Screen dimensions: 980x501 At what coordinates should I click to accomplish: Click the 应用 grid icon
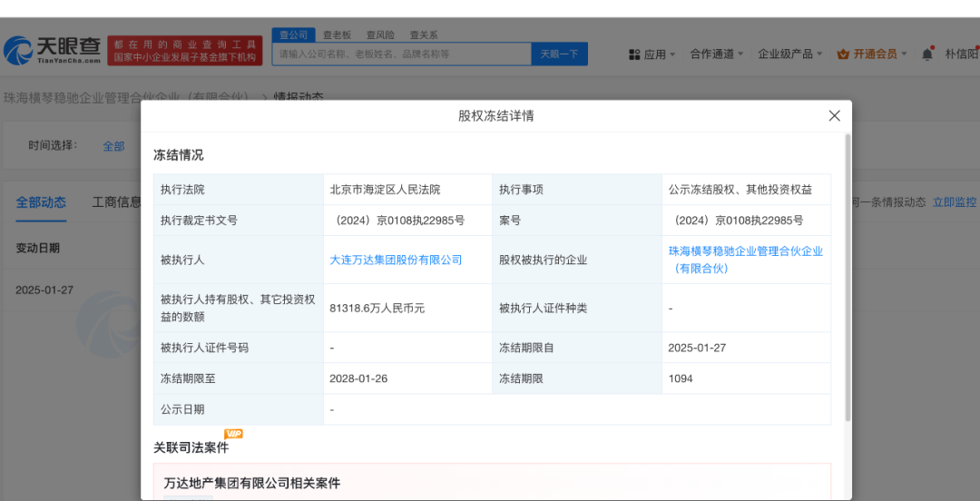click(634, 54)
